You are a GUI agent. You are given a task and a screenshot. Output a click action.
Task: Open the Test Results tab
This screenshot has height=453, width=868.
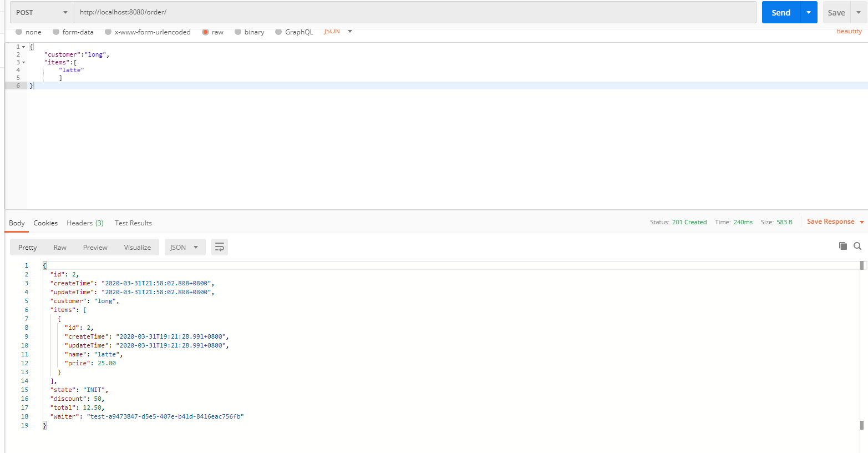click(x=133, y=223)
